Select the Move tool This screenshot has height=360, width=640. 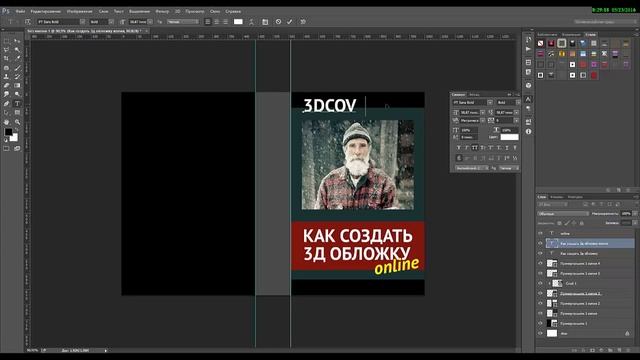[17, 41]
